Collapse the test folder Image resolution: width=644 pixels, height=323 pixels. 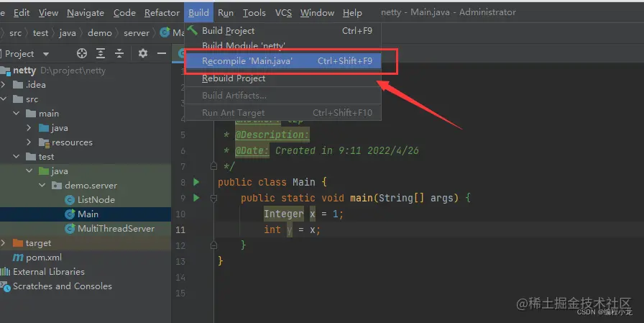click(16, 157)
